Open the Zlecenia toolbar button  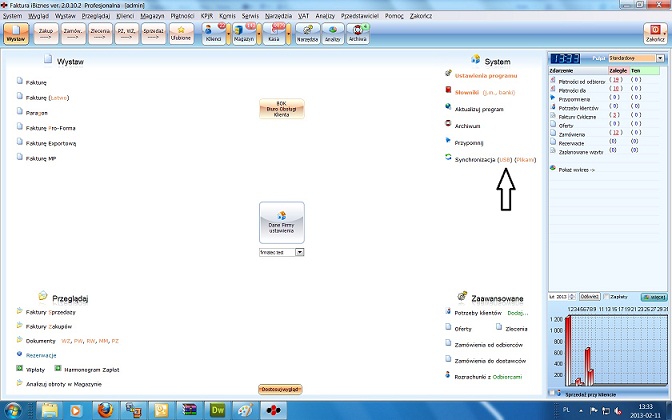coord(100,33)
